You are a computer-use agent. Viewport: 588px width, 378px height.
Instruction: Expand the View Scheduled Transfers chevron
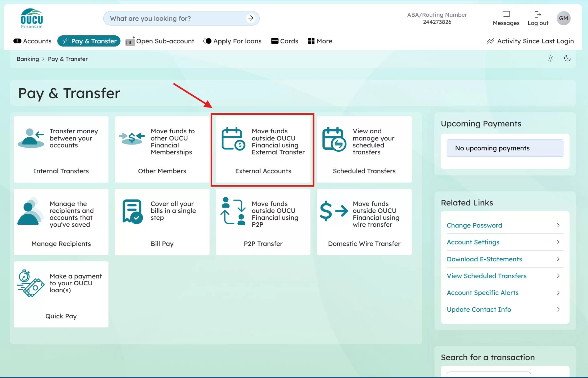click(558, 276)
